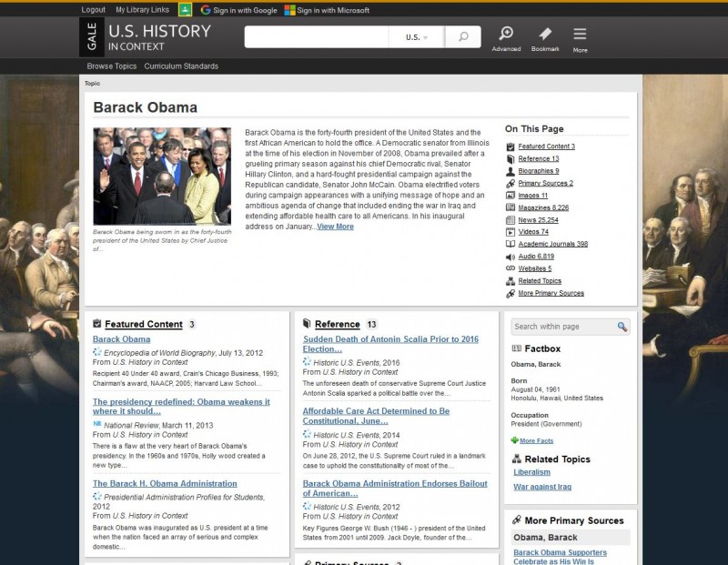Click the green plus icon beside More Facts
Viewport: 728px width, 565px height.
(x=514, y=440)
